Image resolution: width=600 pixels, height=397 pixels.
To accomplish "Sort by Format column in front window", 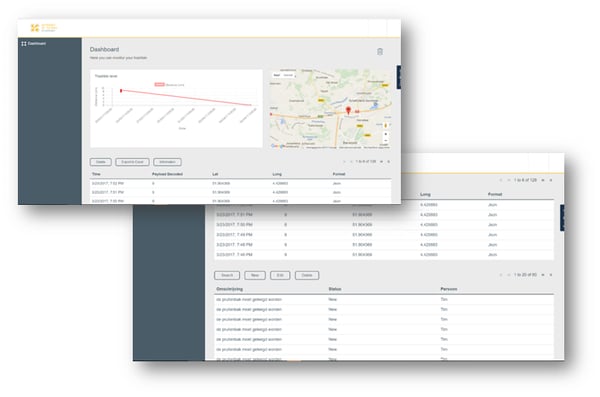I will click(339, 174).
